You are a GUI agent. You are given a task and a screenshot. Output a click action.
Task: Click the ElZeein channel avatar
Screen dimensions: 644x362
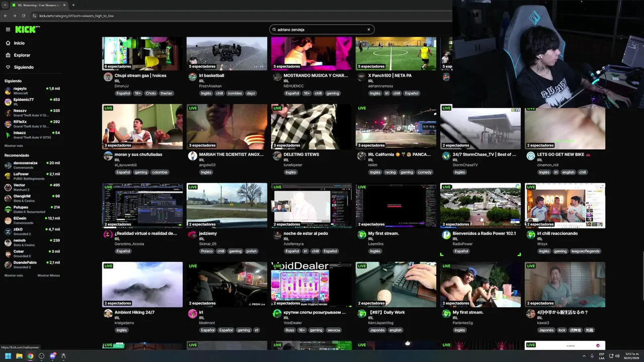(x=8, y=220)
